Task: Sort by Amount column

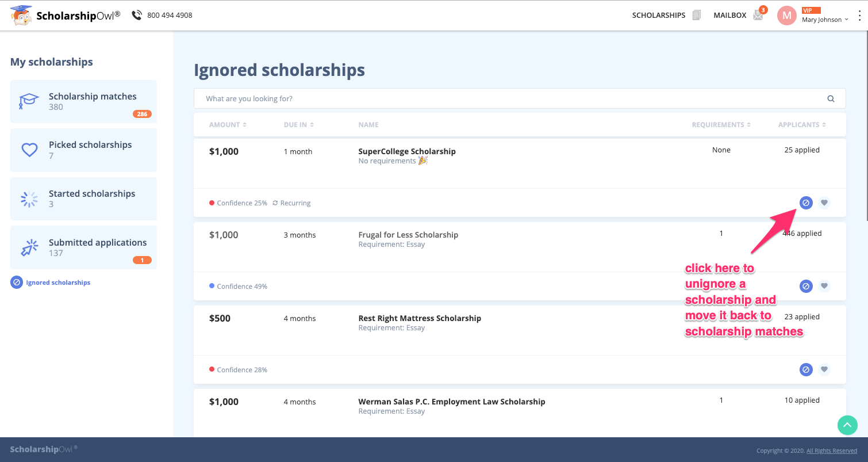Action: coord(228,125)
